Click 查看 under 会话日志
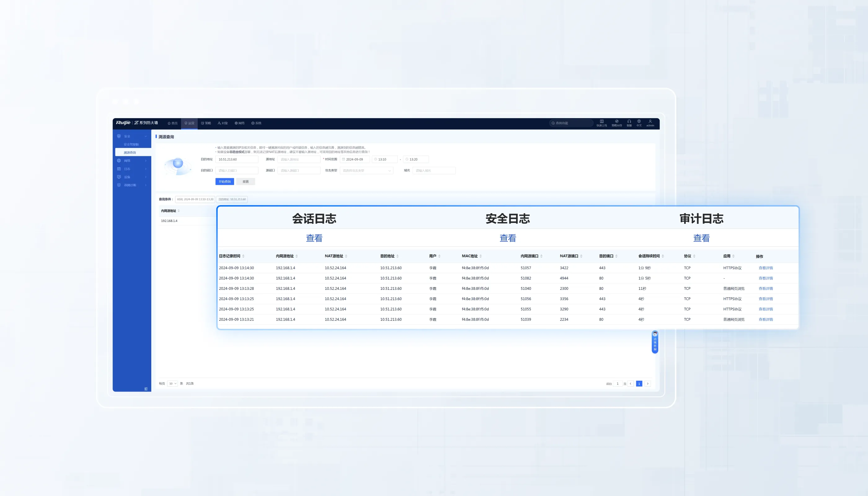The image size is (868, 496). [314, 238]
